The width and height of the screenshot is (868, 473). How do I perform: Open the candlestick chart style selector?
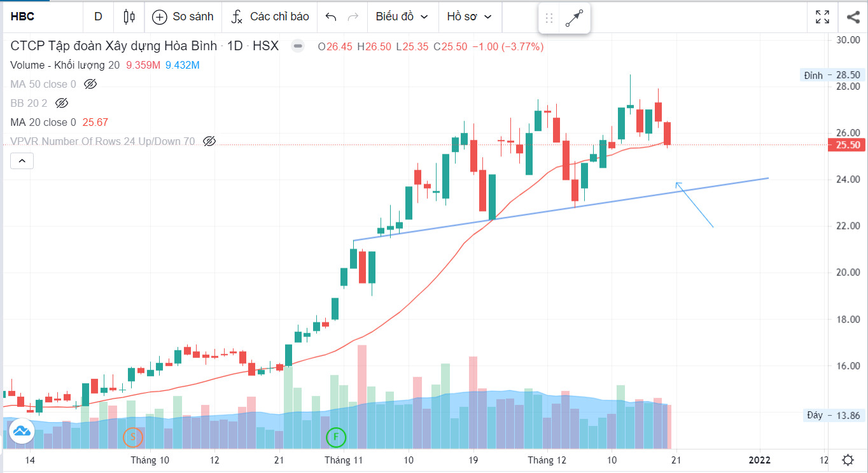tap(130, 17)
